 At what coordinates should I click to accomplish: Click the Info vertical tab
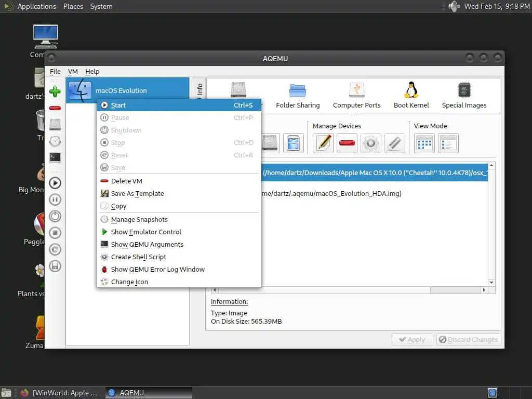tap(199, 89)
